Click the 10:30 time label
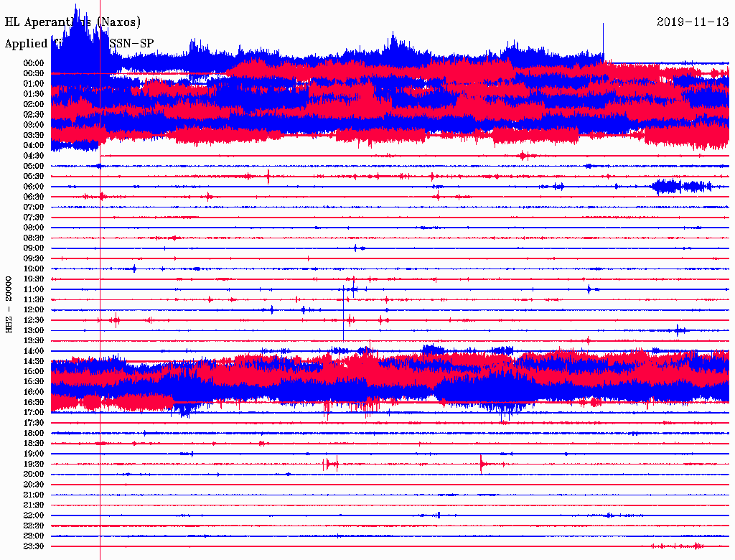 coord(34,279)
